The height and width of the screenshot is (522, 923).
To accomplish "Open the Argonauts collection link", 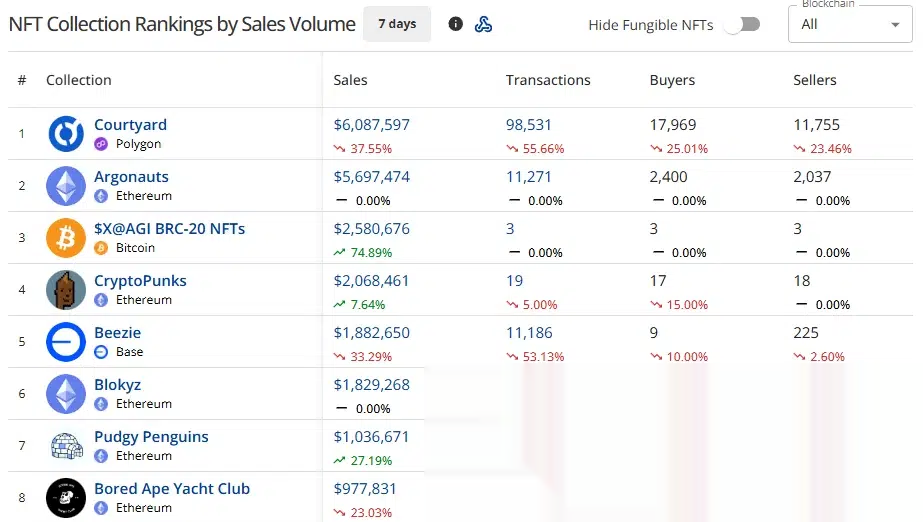I will 131,177.
